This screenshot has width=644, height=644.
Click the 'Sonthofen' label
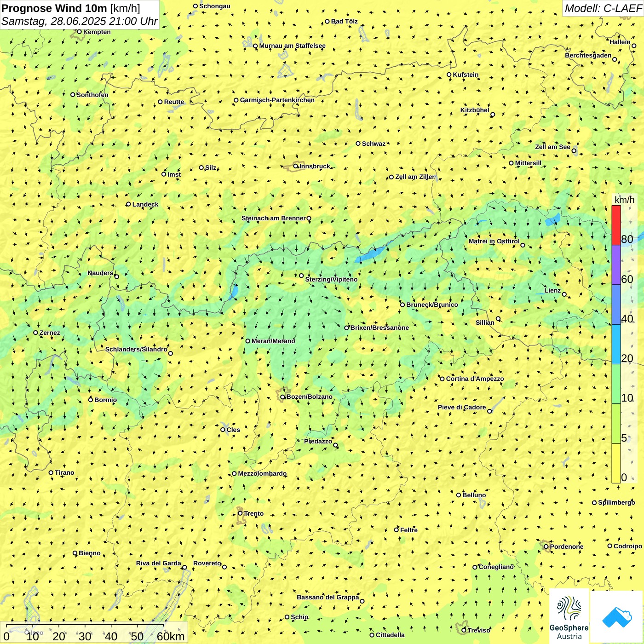[92, 95]
